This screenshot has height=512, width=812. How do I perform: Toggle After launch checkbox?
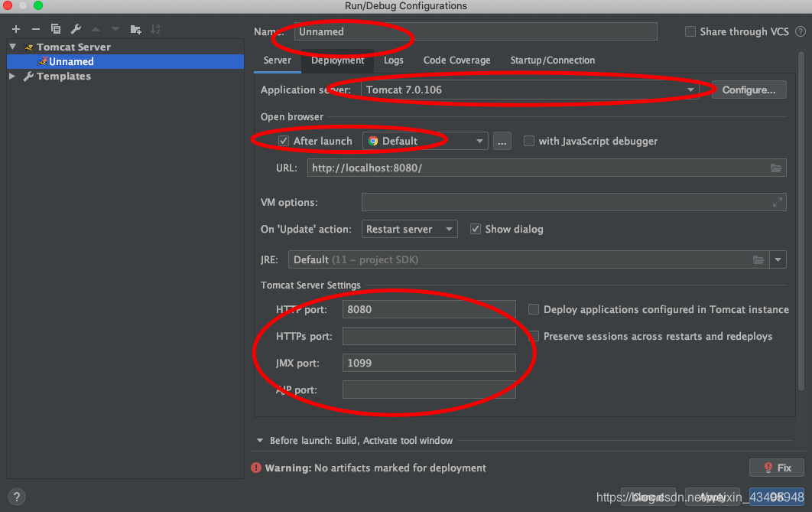coord(283,141)
